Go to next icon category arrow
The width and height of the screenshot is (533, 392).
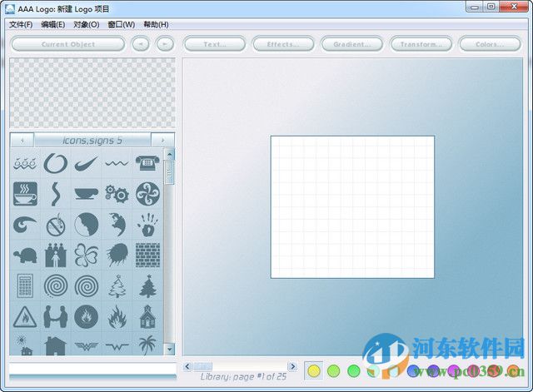163,141
